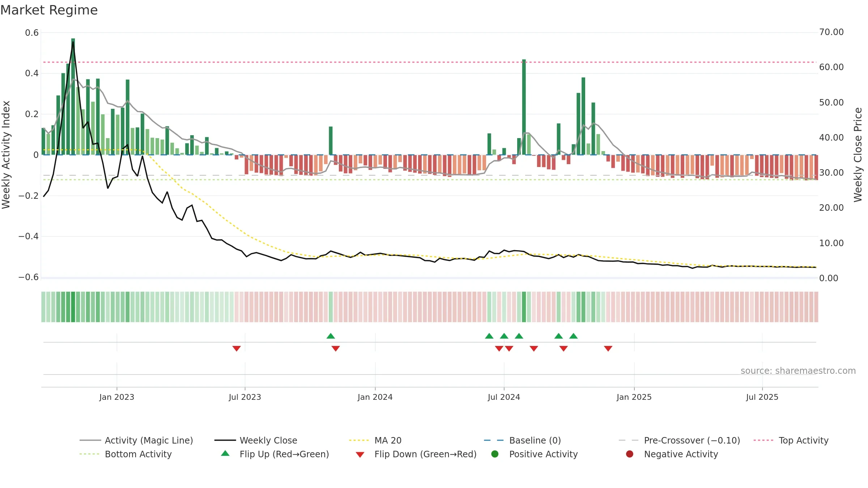
Task: Click the isolated green bar in late 2023
Action: click(x=331, y=141)
